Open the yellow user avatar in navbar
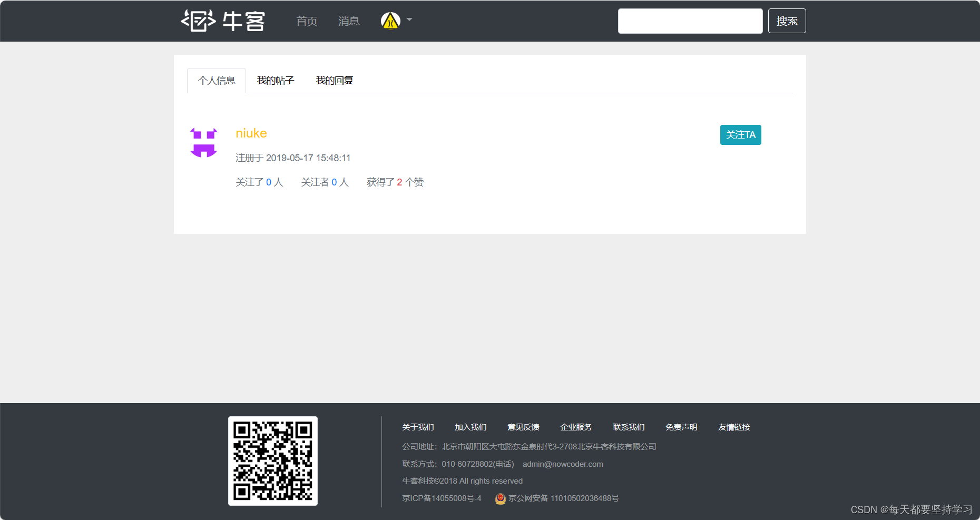Viewport: 980px width, 520px height. [x=390, y=21]
